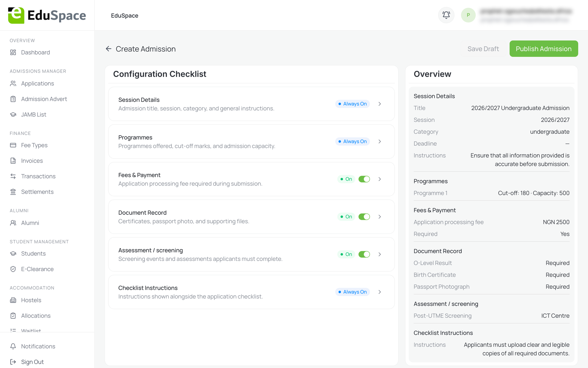Screen dimensions: 588x368
Task: Click the EduSpace logo
Action: [47, 15]
